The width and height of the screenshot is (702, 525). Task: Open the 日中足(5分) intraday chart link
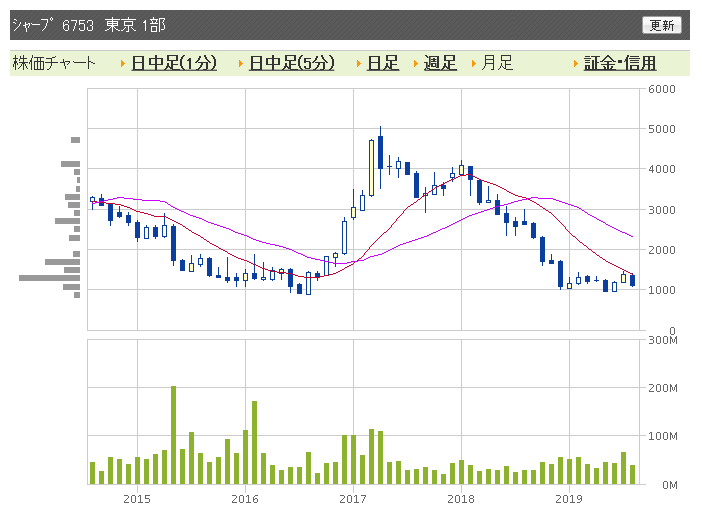tap(291, 63)
